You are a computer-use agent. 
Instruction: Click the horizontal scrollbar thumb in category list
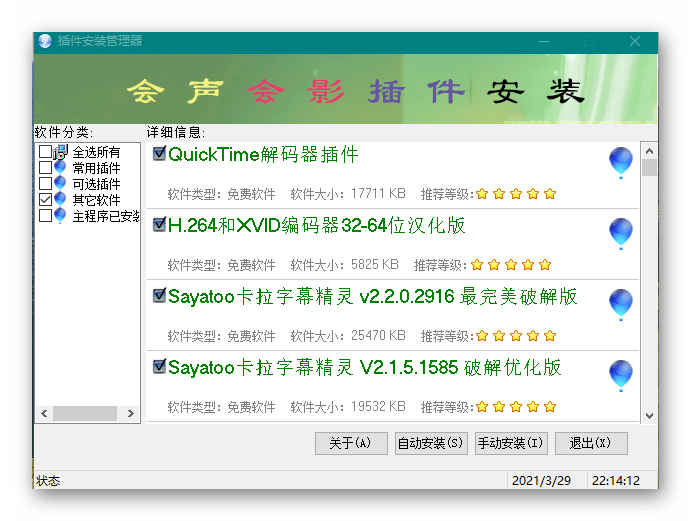85,413
